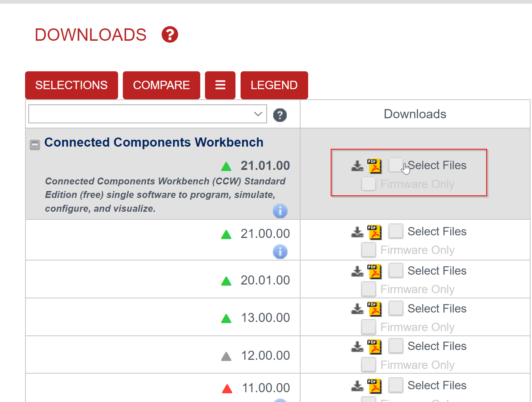The height and width of the screenshot is (402, 532).
Task: Collapse the Connected Components Workbench group
Action: 35,145
